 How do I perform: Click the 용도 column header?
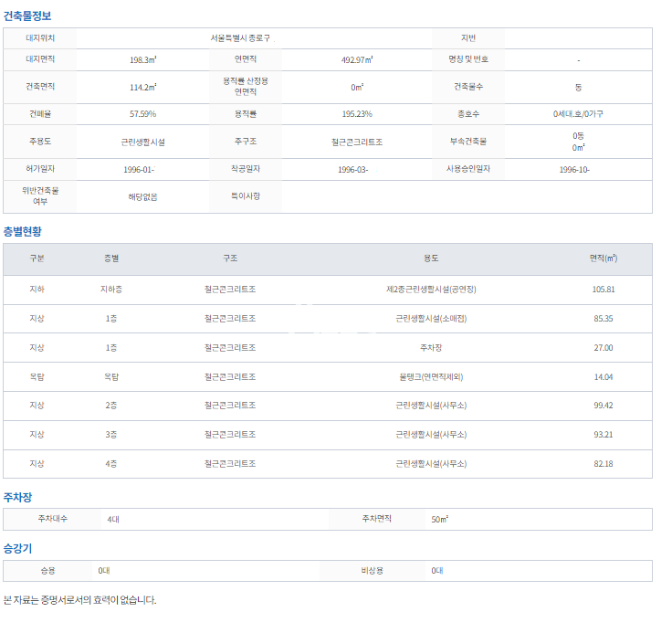click(431, 258)
